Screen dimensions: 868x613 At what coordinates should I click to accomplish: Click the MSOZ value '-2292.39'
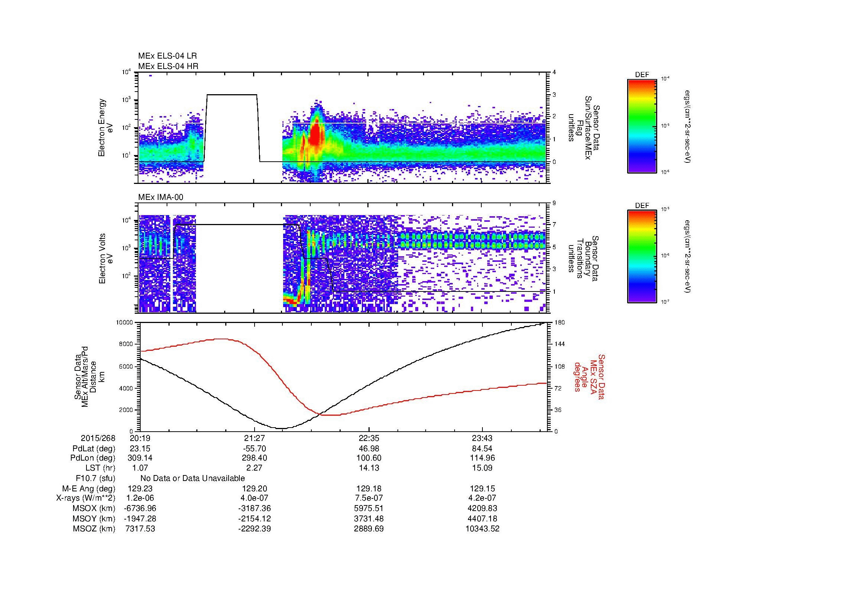click(255, 528)
